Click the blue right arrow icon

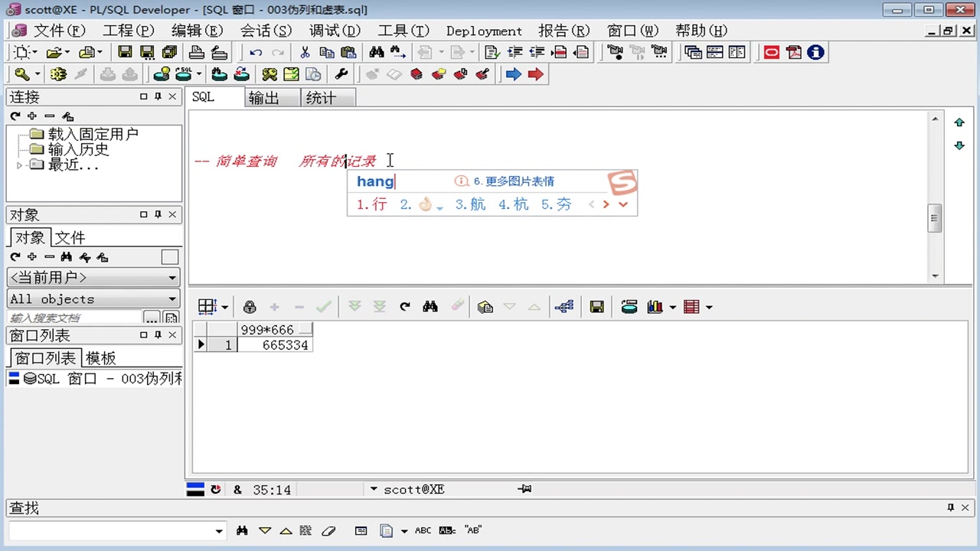click(514, 74)
